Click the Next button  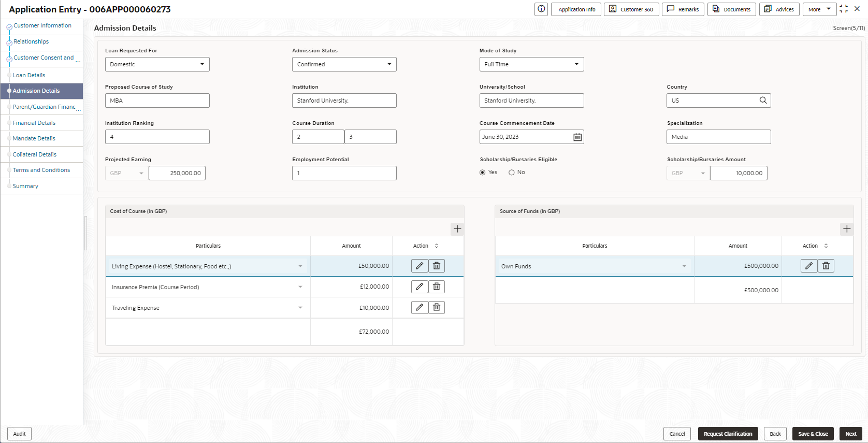coord(851,434)
